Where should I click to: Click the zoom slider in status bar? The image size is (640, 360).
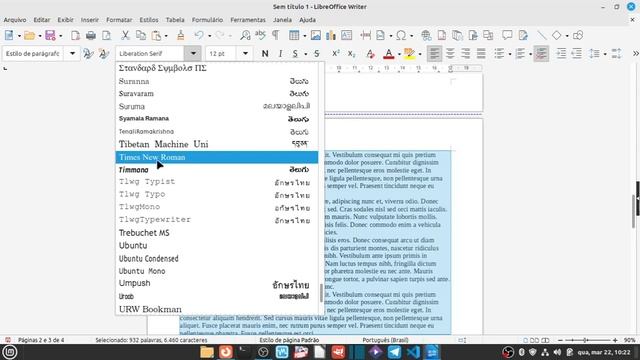[x=588, y=340]
